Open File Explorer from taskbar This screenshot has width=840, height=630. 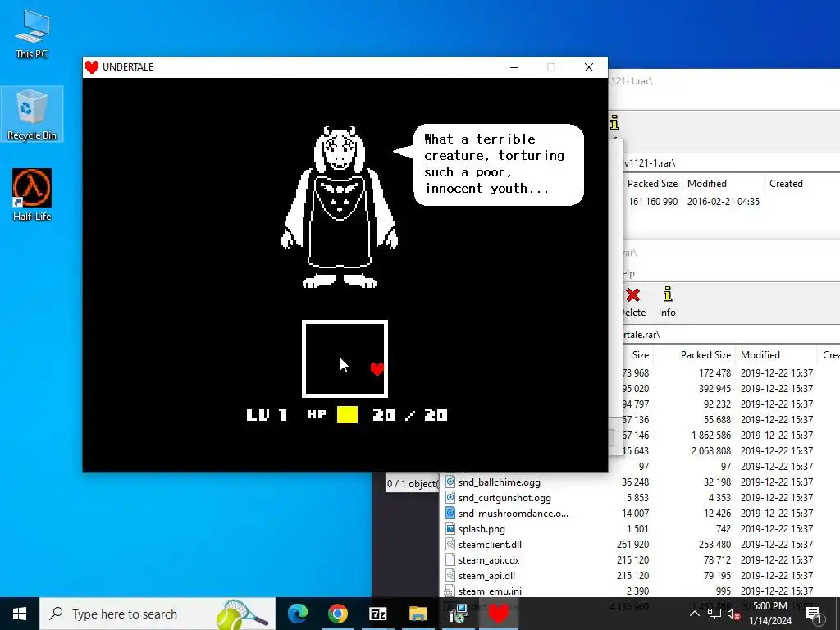click(418, 614)
